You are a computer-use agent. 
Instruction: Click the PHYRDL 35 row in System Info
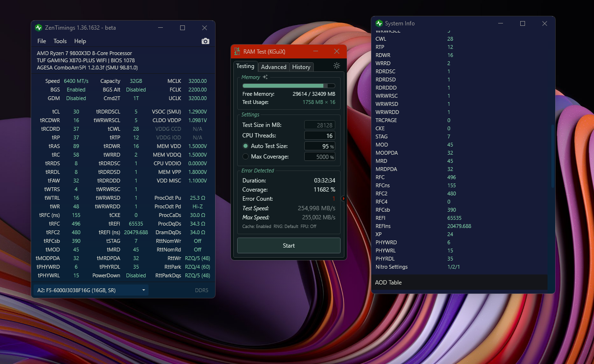(x=460, y=259)
